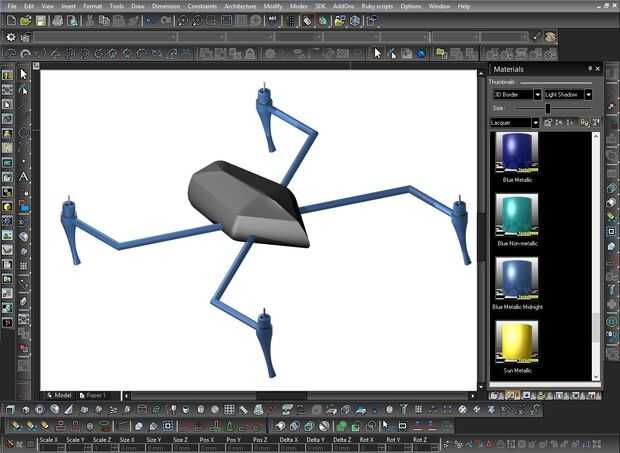Image resolution: width=620 pixels, height=453 pixels.
Task: Click the Select arrow in the left toolbox
Action: (x=23, y=74)
